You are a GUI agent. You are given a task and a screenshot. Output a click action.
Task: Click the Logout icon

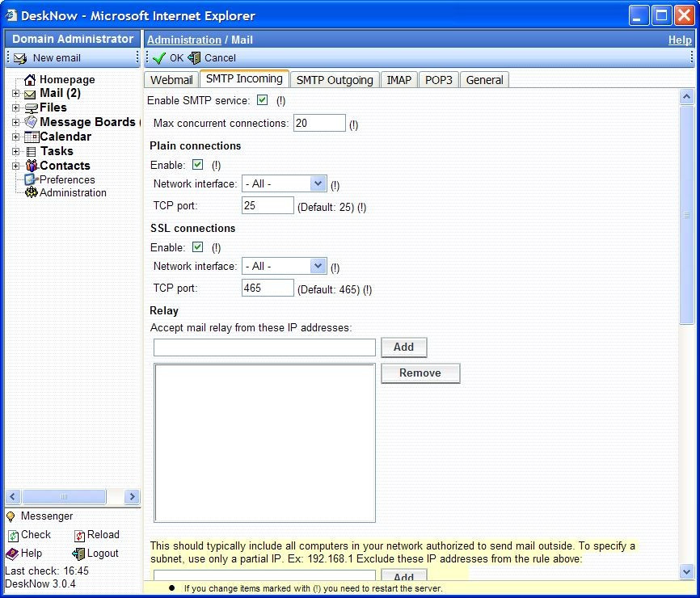tap(78, 554)
